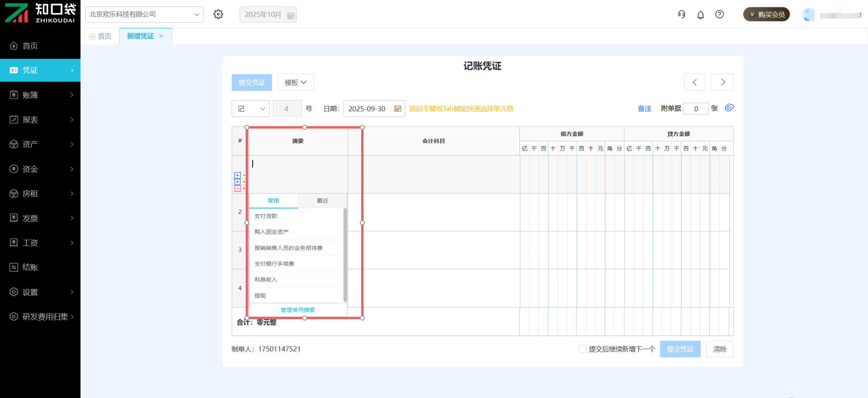Screen dimensions: 868x398
Task: Open the 管理常用摘要 link
Action: [297, 310]
